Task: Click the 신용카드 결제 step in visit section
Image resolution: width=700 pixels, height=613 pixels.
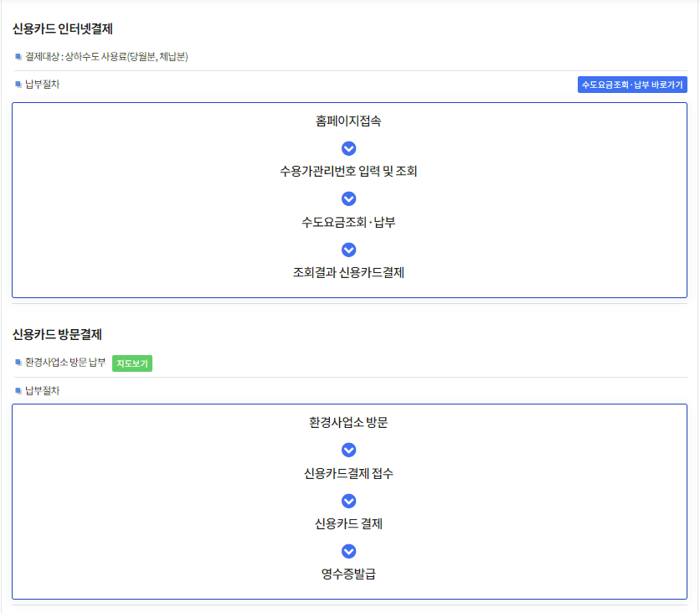Action: tap(348, 525)
